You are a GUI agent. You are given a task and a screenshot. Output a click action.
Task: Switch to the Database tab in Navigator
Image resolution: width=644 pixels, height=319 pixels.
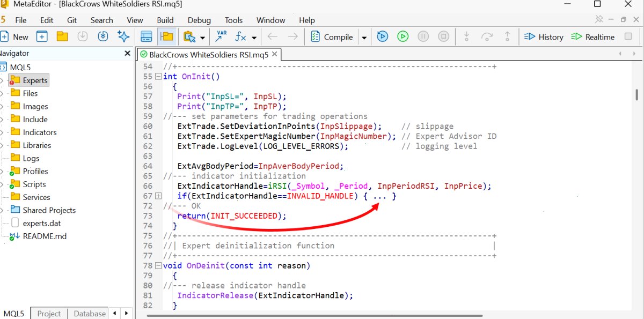[x=90, y=314]
